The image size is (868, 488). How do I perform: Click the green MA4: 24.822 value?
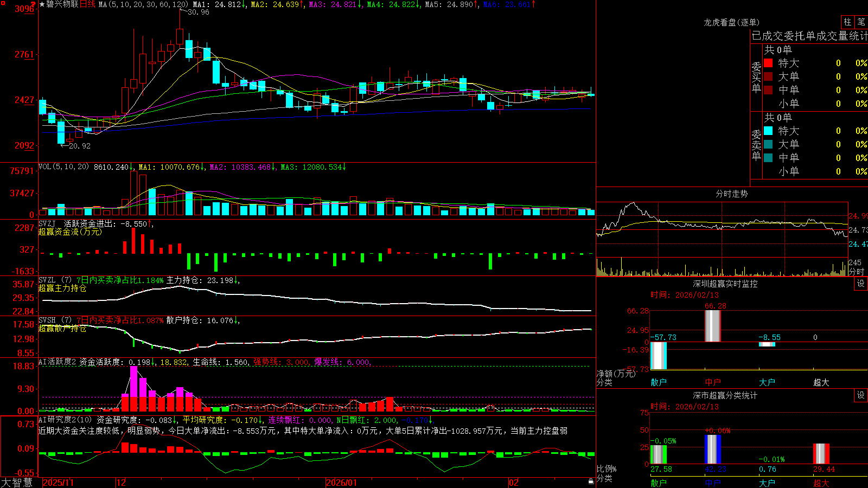(393, 4)
